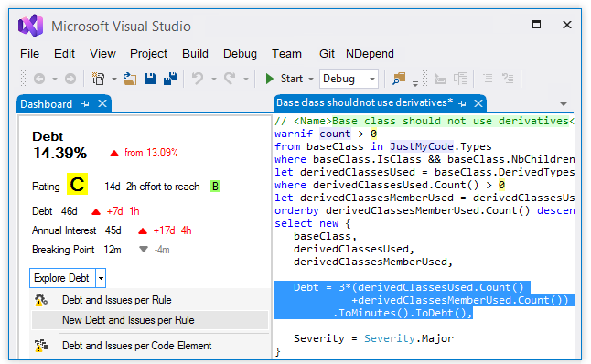The image size is (591, 364).
Task: Open the Explore Debt dropdown arrow
Action: pos(101,278)
